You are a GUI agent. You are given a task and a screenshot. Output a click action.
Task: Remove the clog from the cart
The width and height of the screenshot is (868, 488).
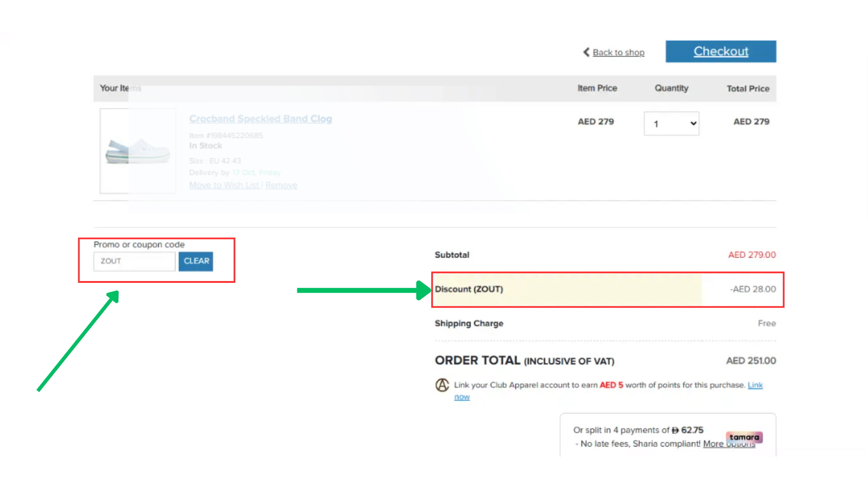click(281, 185)
